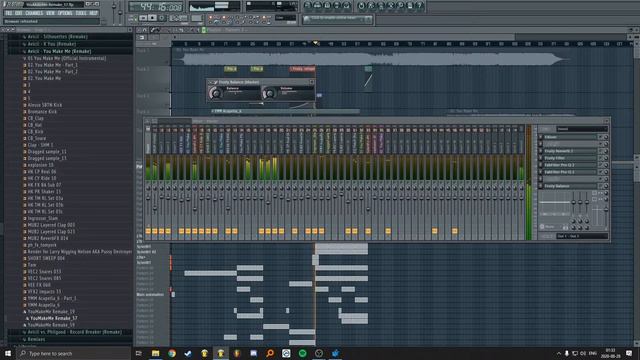Open the OPTIONS menu

coord(65,13)
